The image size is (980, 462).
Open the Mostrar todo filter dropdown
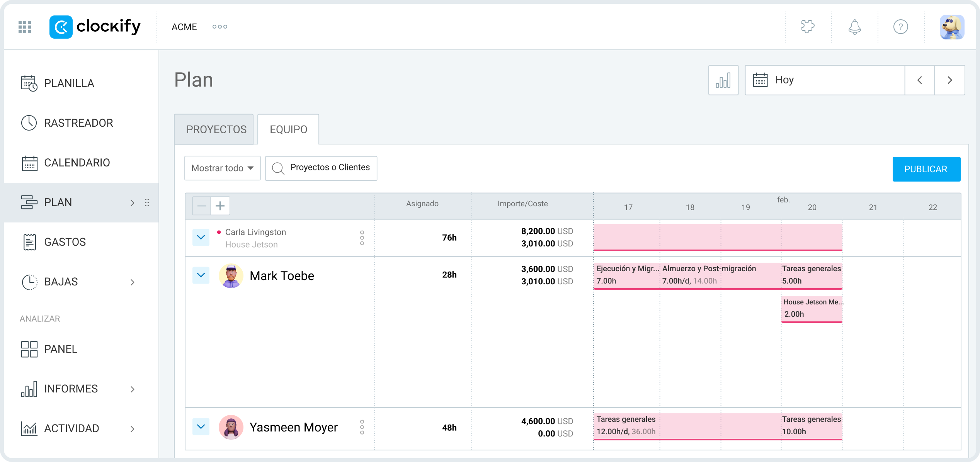pos(222,168)
